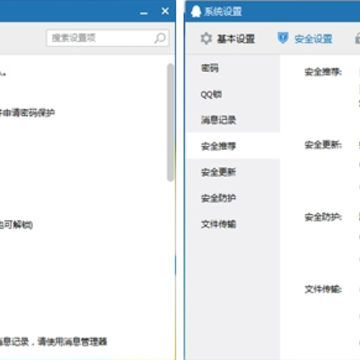Minimize the left settings window

coord(144,13)
